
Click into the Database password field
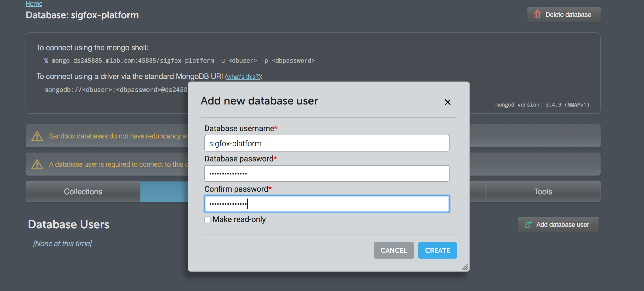pyautogui.click(x=327, y=174)
